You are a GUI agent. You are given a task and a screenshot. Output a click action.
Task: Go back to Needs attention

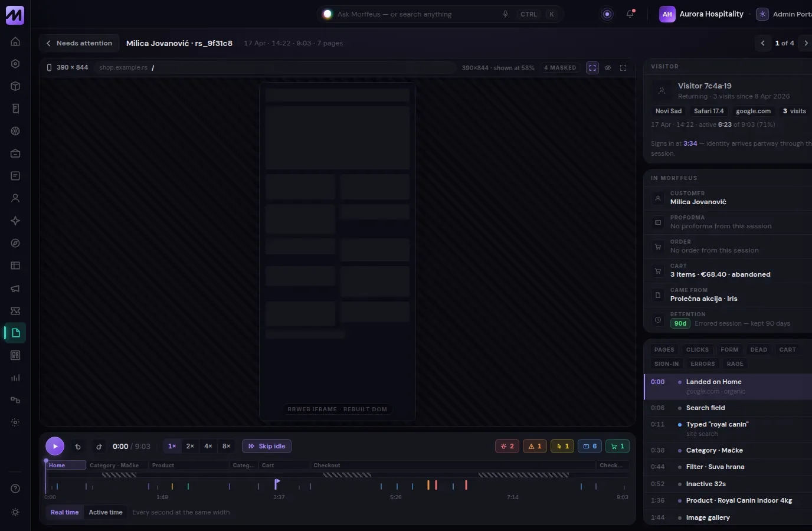click(x=79, y=43)
